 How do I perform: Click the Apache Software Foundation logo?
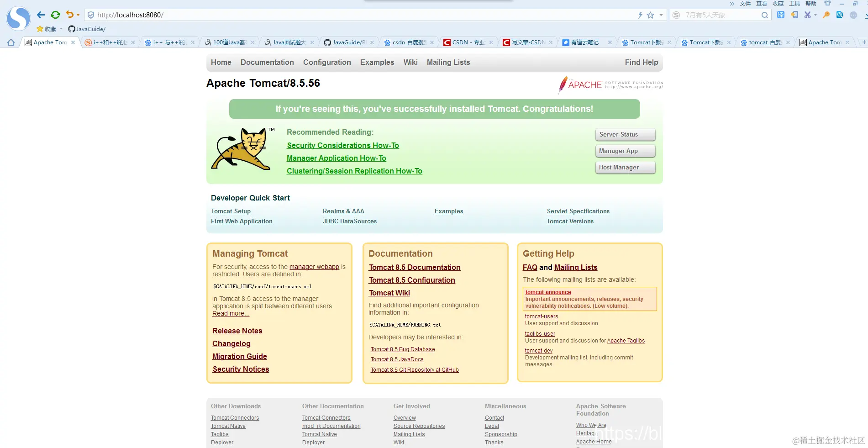click(610, 85)
